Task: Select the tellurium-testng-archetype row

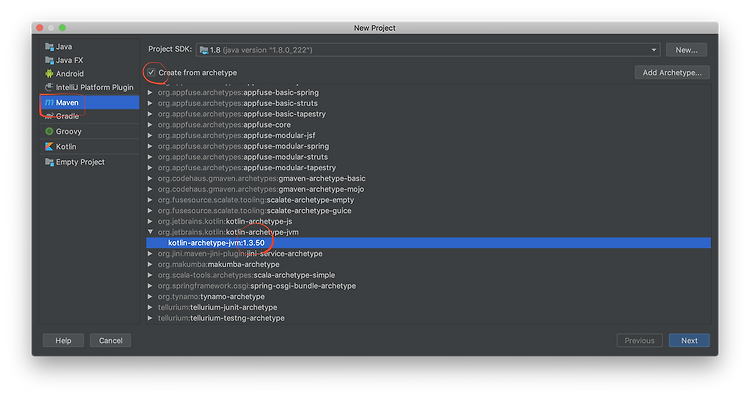Action: pos(428,318)
